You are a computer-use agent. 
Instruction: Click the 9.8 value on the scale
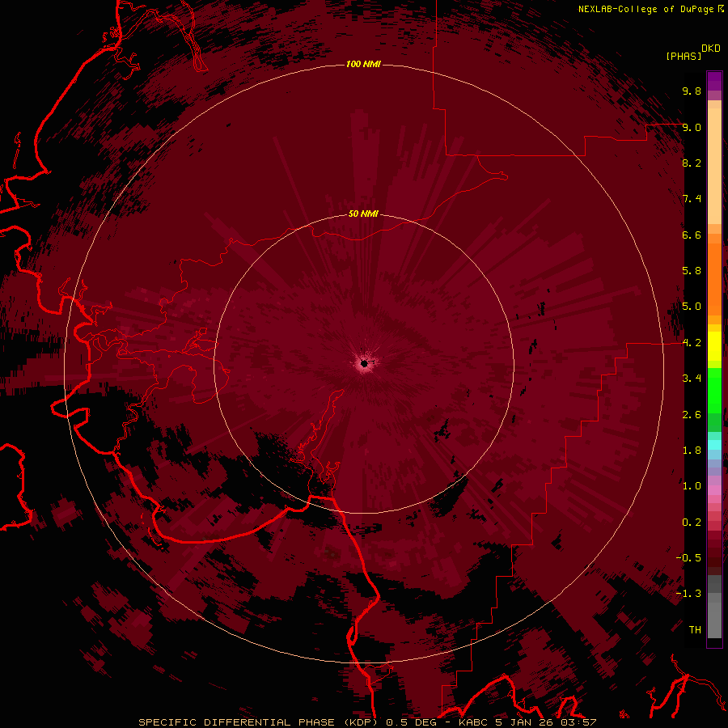[x=692, y=91]
